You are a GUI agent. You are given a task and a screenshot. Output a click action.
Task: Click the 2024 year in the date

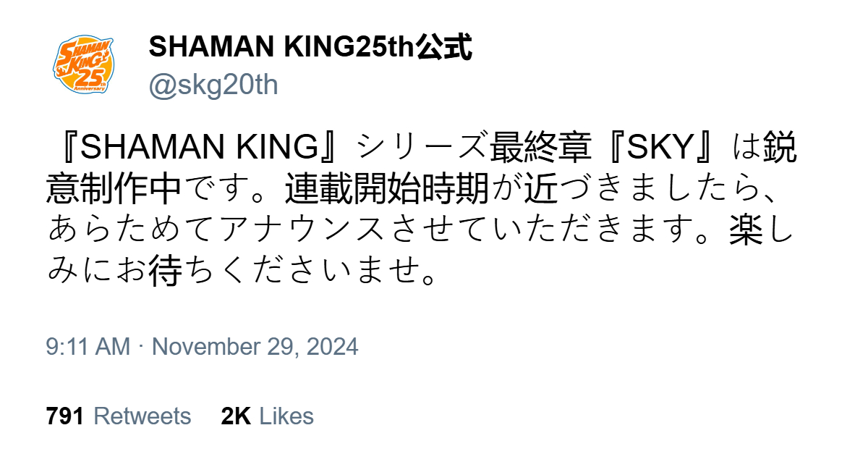point(331,347)
